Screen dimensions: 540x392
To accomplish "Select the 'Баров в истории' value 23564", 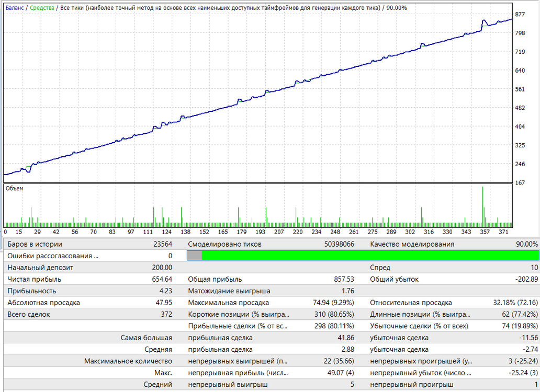I will [x=163, y=244].
